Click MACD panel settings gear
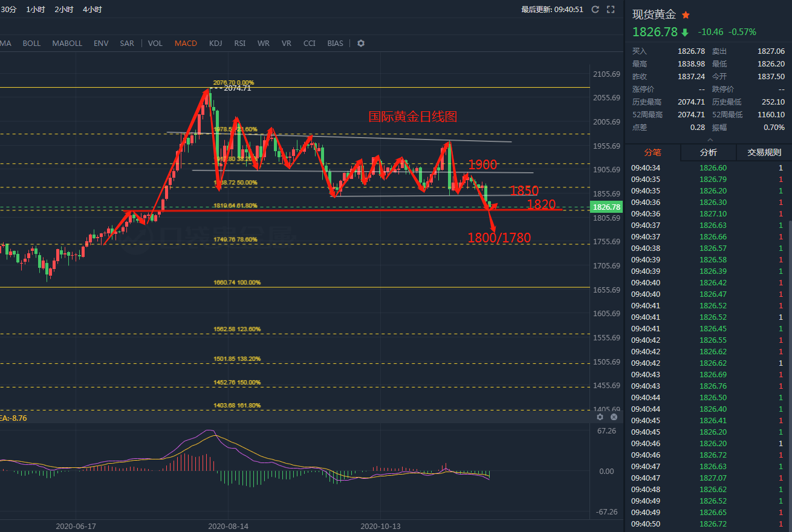The height and width of the screenshot is (532, 792). click(x=600, y=417)
